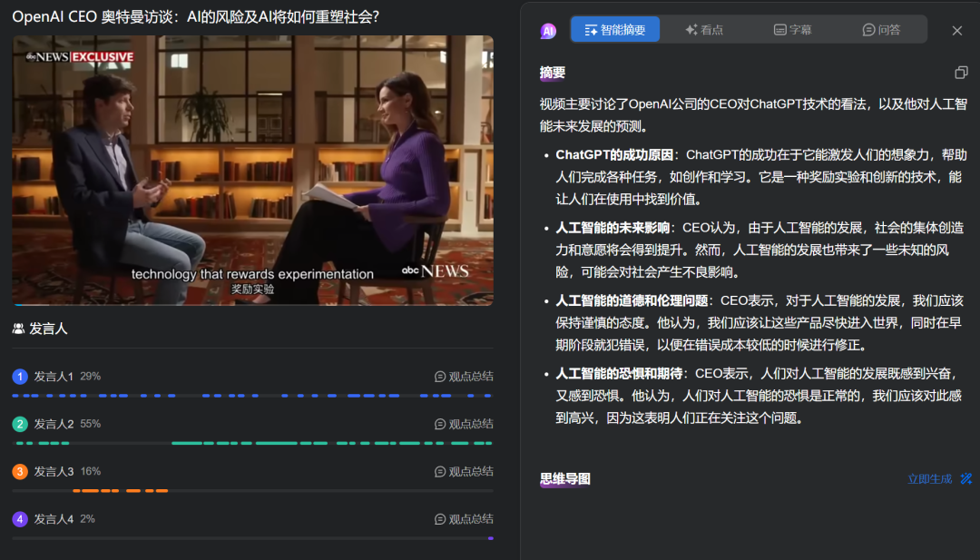This screenshot has height=560, width=980.
Task: Open 观点总结 for 发言人3
Action: pos(464,471)
